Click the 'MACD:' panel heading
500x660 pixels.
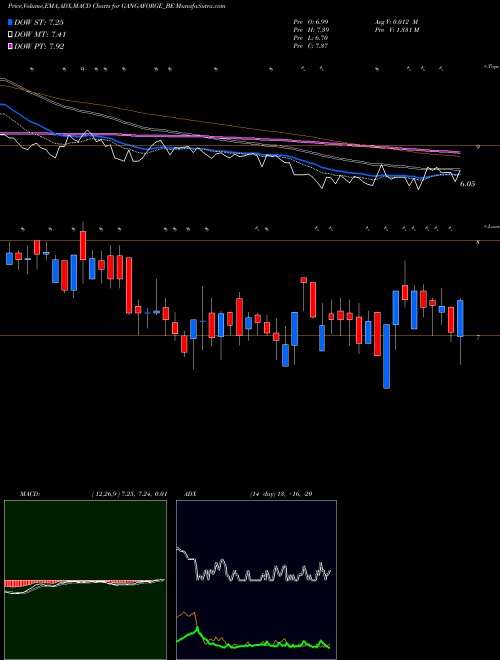[x=29, y=494]
